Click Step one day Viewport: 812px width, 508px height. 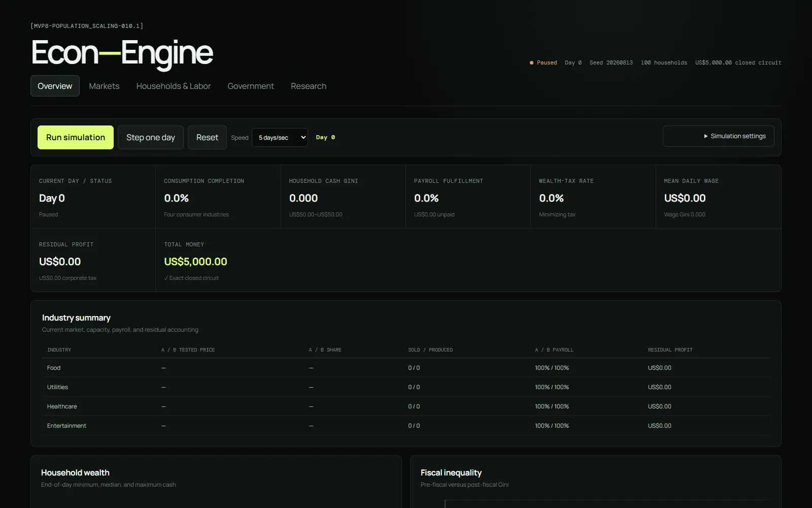pyautogui.click(x=150, y=137)
